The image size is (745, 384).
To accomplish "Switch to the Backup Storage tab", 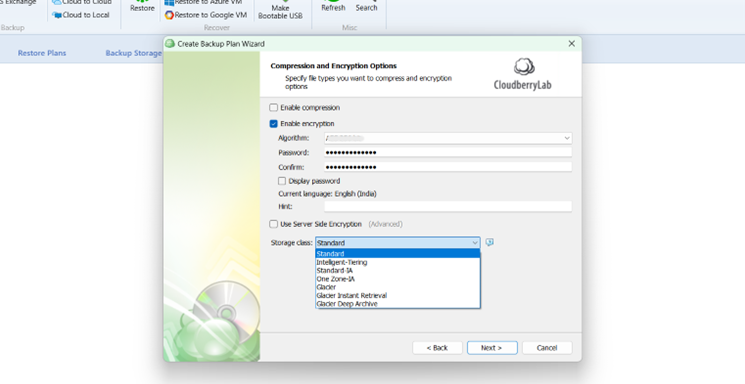I will point(133,53).
